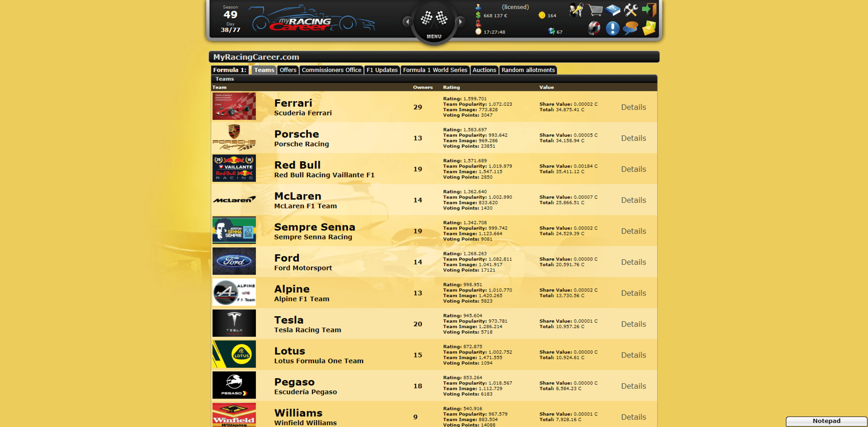Click the 'Tesla Racing Team' name

[307, 330]
